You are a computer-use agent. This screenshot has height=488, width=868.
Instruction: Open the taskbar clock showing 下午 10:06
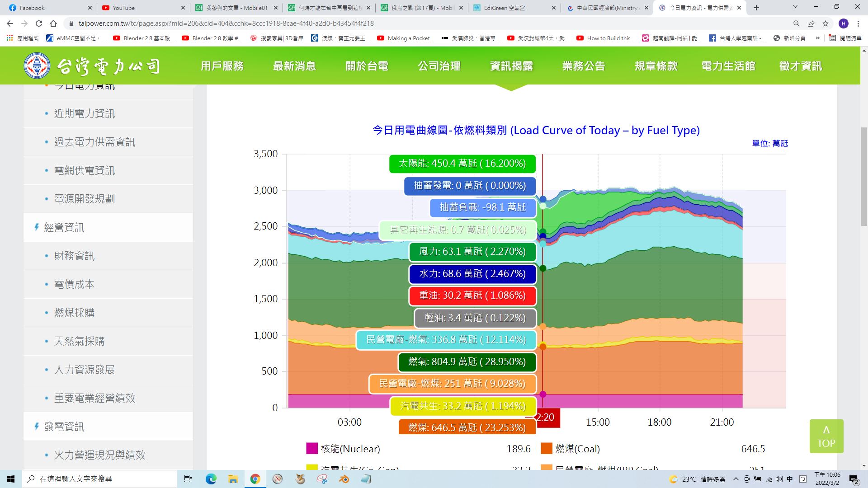coord(828,479)
